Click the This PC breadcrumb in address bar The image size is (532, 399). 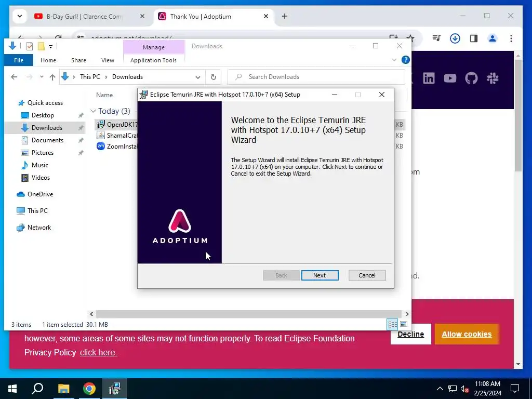[90, 77]
